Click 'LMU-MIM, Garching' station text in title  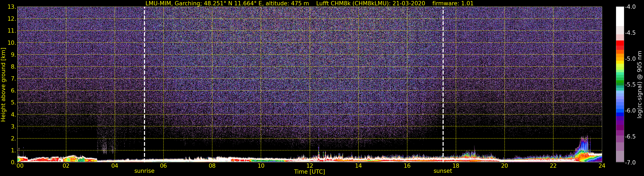tap(173, 3)
